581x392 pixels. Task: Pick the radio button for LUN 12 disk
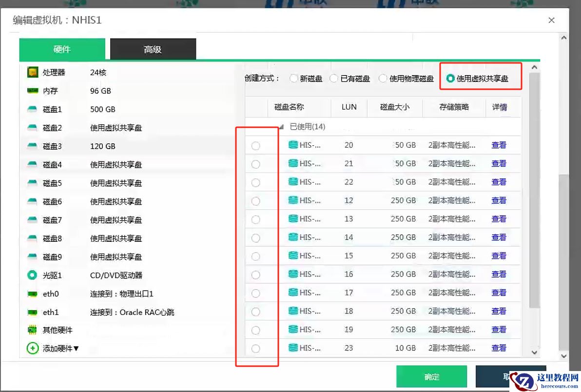[255, 201]
